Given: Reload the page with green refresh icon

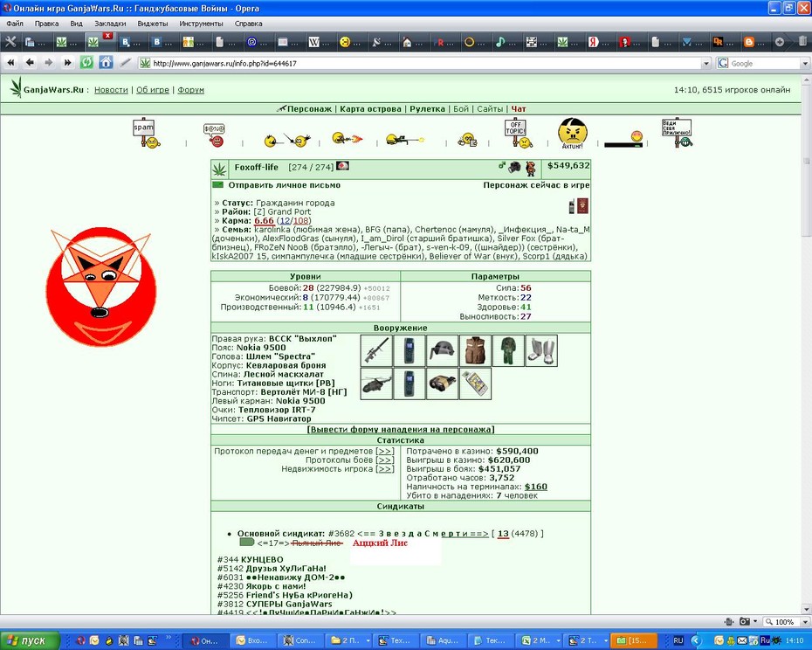Looking at the screenshot, I should pyautogui.click(x=86, y=63).
